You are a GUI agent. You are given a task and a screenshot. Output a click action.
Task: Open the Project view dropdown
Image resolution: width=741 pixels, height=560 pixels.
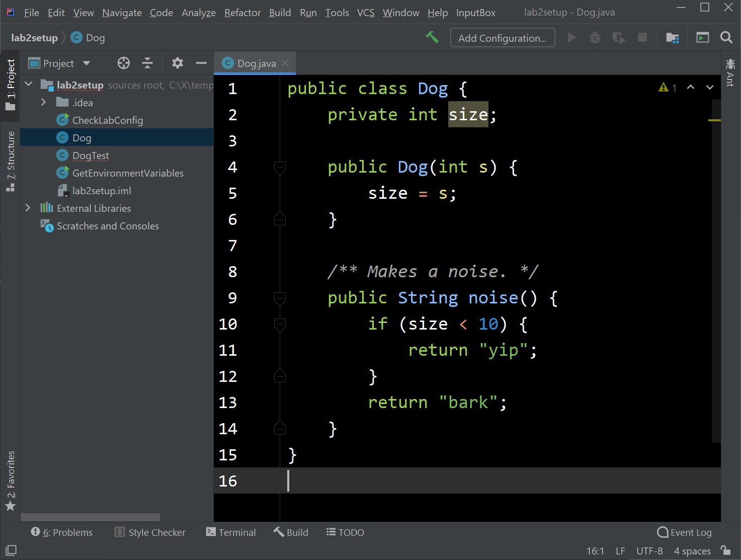point(87,63)
